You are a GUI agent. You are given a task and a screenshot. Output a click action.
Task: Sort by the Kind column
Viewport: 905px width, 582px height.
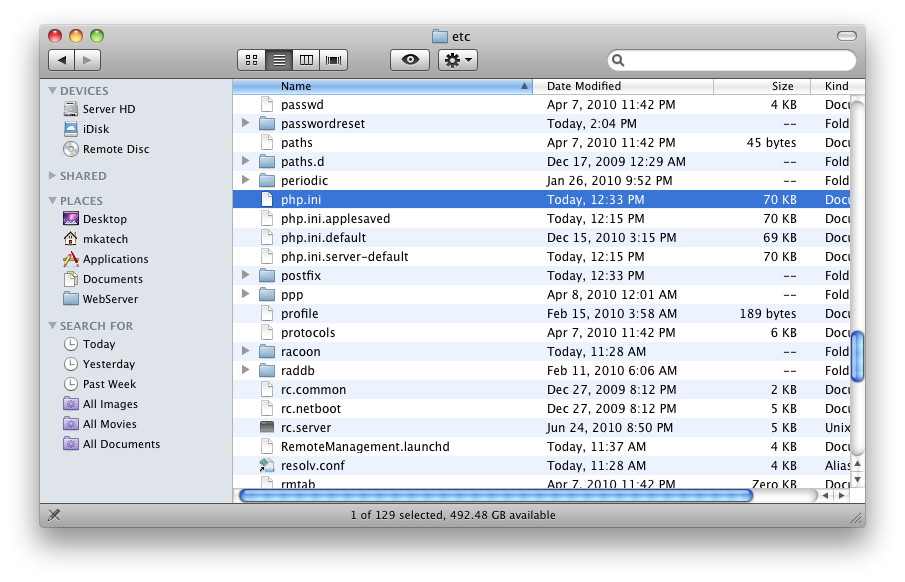(837, 86)
